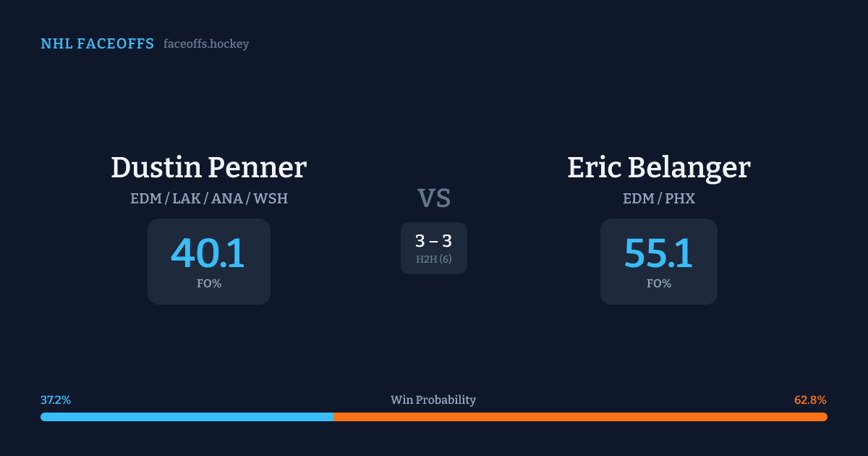Image resolution: width=868 pixels, height=456 pixels.
Task: Click the boundary between blue and orange bar segments
Action: pos(333,417)
